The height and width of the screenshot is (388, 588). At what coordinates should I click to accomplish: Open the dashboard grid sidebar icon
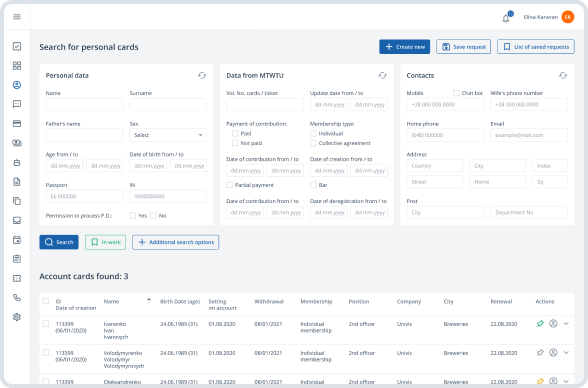point(17,66)
